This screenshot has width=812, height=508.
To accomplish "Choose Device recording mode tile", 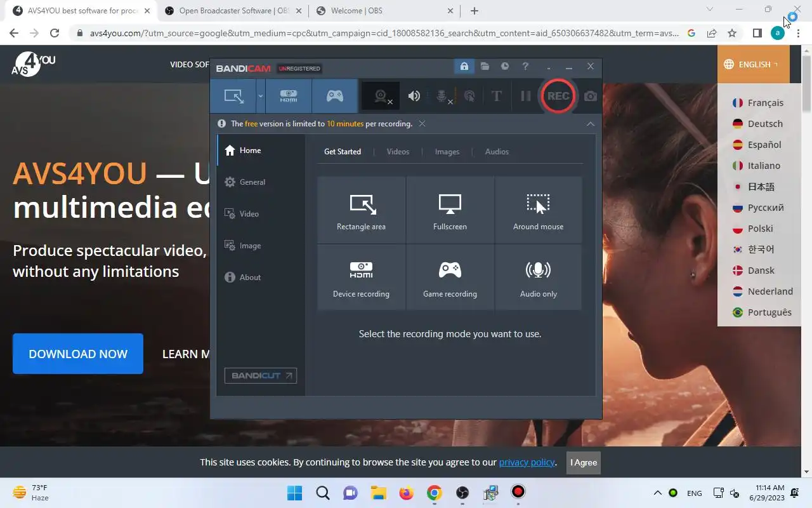I will (361, 277).
